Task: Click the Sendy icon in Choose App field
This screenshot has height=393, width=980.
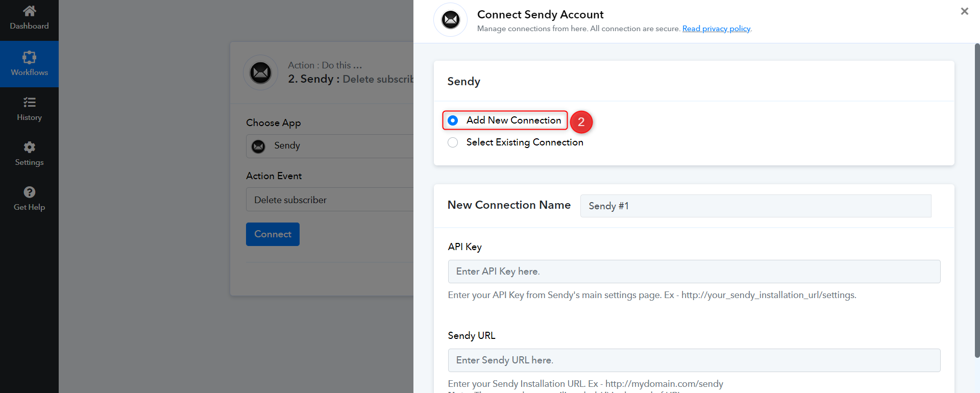Action: [x=259, y=146]
